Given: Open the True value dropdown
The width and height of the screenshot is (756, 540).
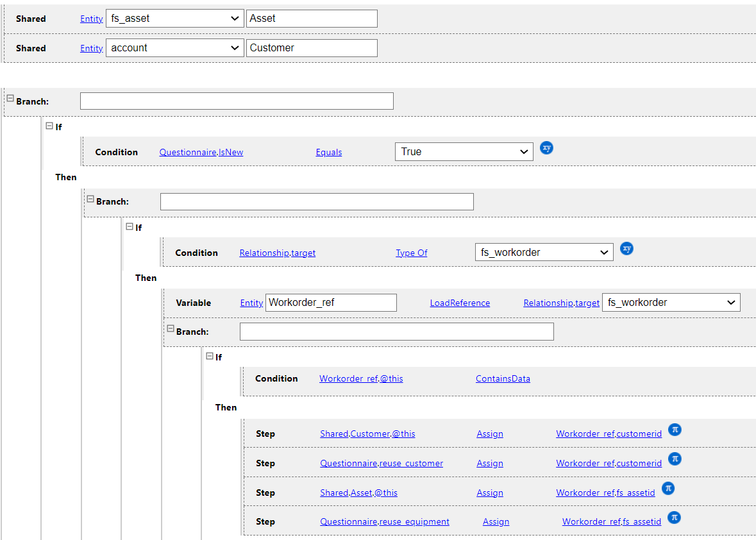Looking at the screenshot, I should [464, 152].
